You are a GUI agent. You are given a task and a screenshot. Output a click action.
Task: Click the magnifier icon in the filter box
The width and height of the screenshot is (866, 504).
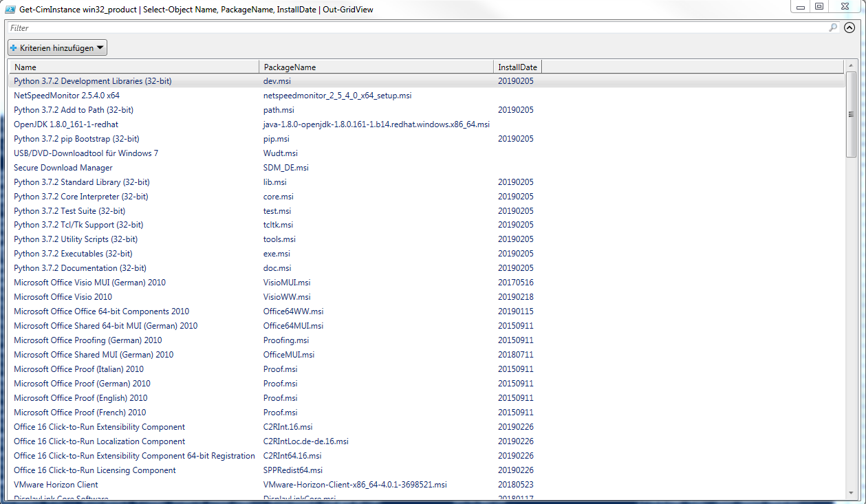click(x=834, y=28)
